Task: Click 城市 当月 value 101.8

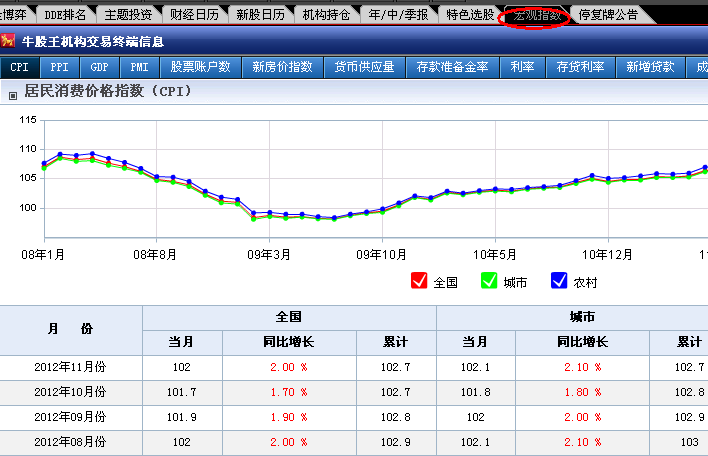Action: coord(475,392)
